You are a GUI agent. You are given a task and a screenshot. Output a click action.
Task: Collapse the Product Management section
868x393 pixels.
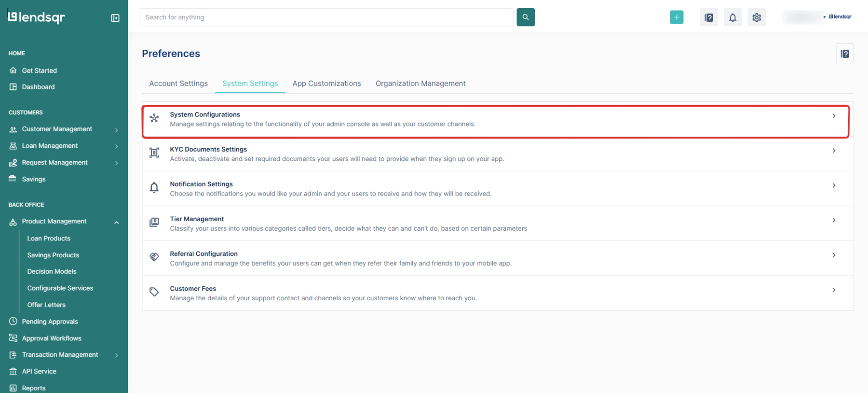[116, 222]
